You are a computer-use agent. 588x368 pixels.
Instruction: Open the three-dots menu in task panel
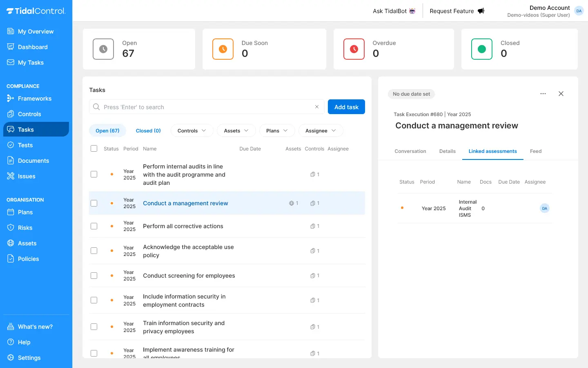(543, 94)
